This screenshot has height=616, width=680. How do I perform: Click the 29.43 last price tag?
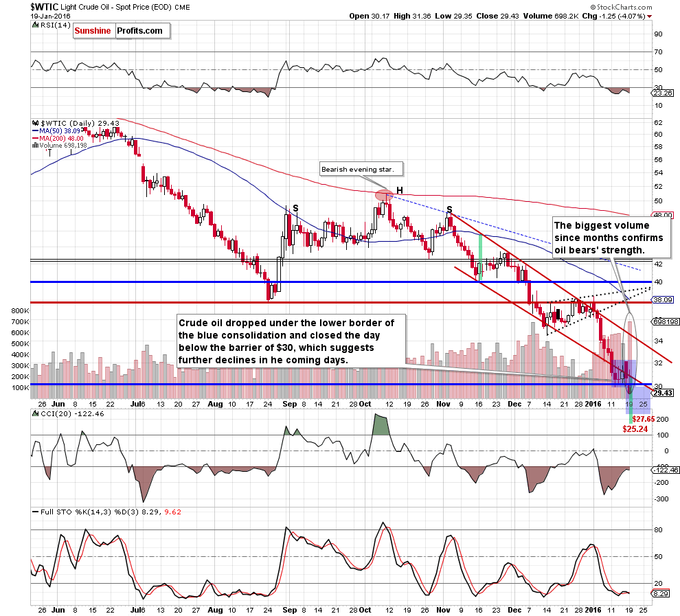point(663,393)
